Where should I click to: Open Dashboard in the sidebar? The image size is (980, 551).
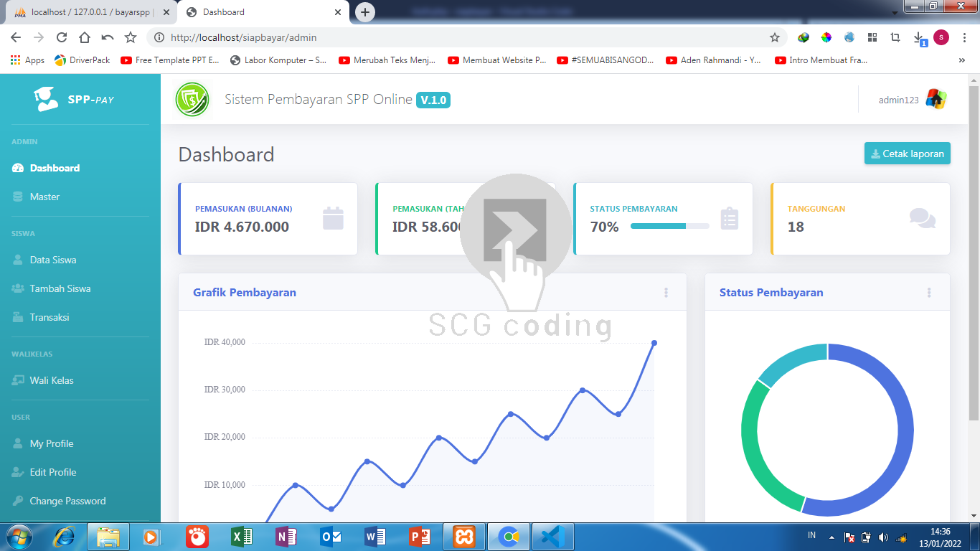coord(46,168)
